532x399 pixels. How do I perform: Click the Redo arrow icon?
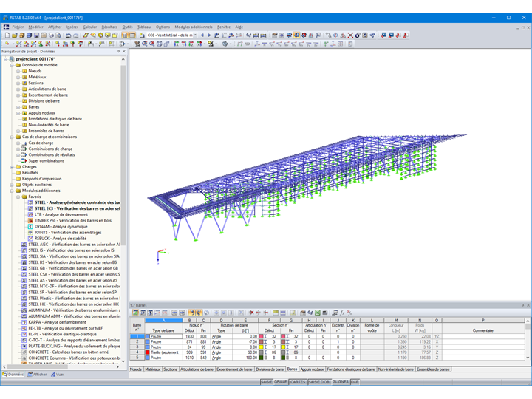point(75,35)
